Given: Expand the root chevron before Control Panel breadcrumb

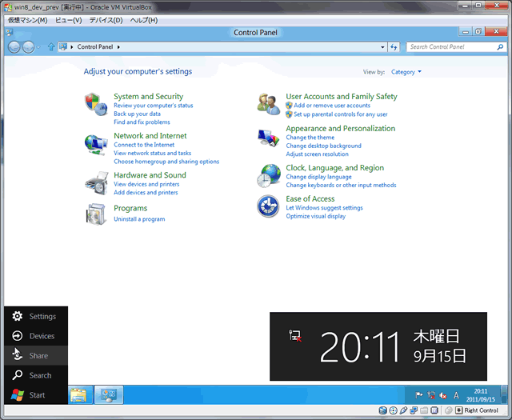Looking at the screenshot, I should click(x=72, y=47).
